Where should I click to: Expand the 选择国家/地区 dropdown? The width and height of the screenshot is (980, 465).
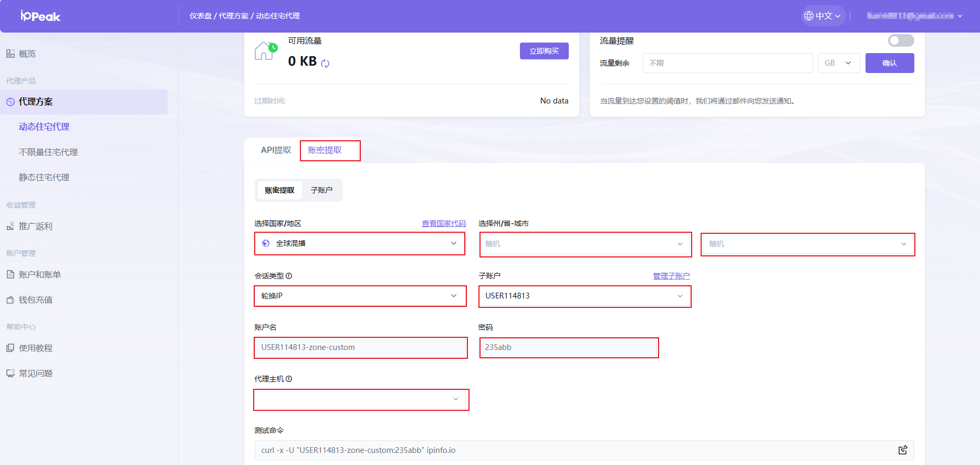click(x=360, y=243)
